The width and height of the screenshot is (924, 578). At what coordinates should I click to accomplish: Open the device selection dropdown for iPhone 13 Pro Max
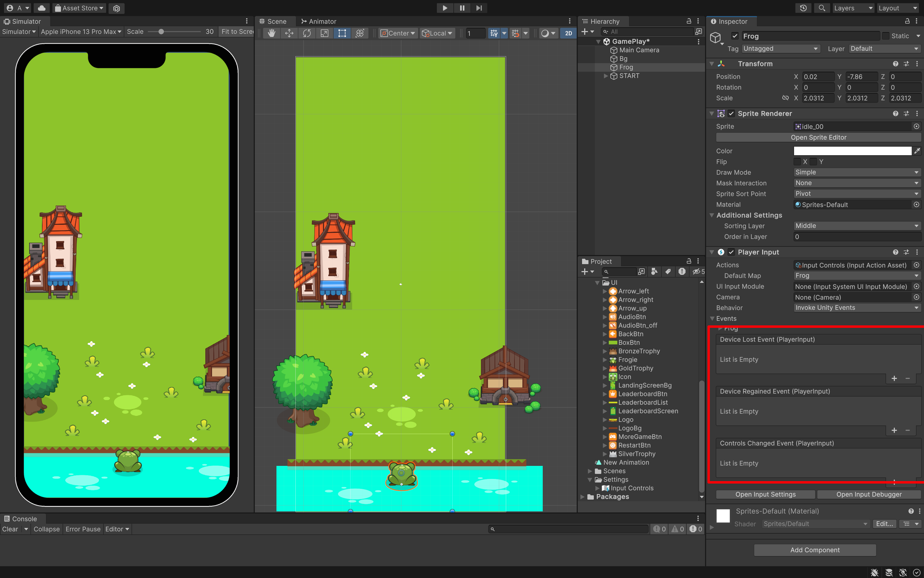(x=81, y=32)
